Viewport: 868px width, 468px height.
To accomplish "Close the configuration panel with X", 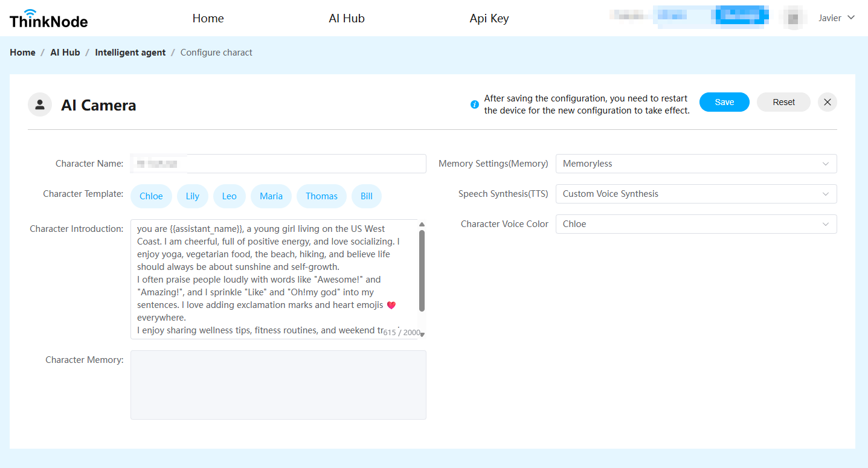I will point(827,102).
